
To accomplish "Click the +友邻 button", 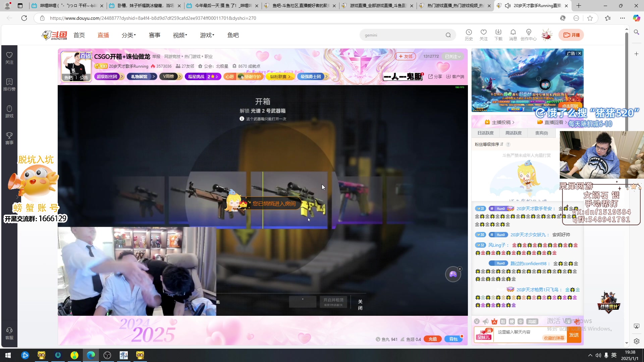I will click(405, 56).
